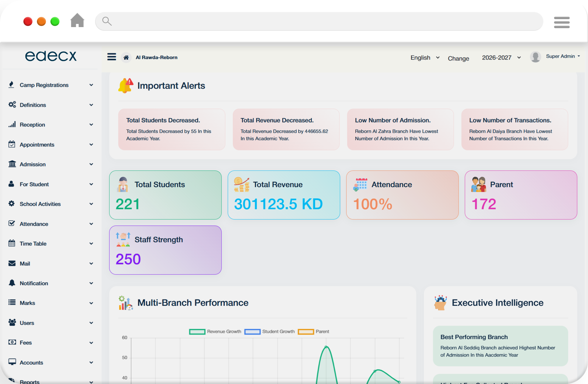Image resolution: width=588 pixels, height=384 pixels.
Task: Click the blue Student Growth color box
Action: click(x=252, y=332)
